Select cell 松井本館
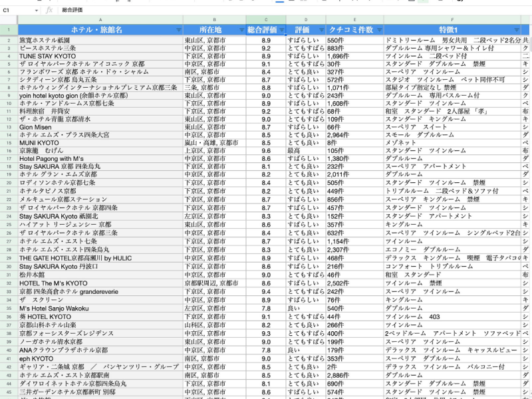 (x=100, y=275)
